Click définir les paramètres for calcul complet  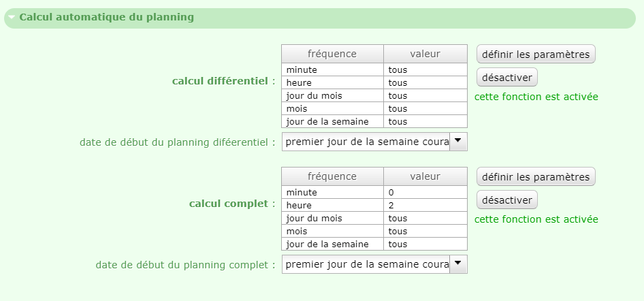536,177
